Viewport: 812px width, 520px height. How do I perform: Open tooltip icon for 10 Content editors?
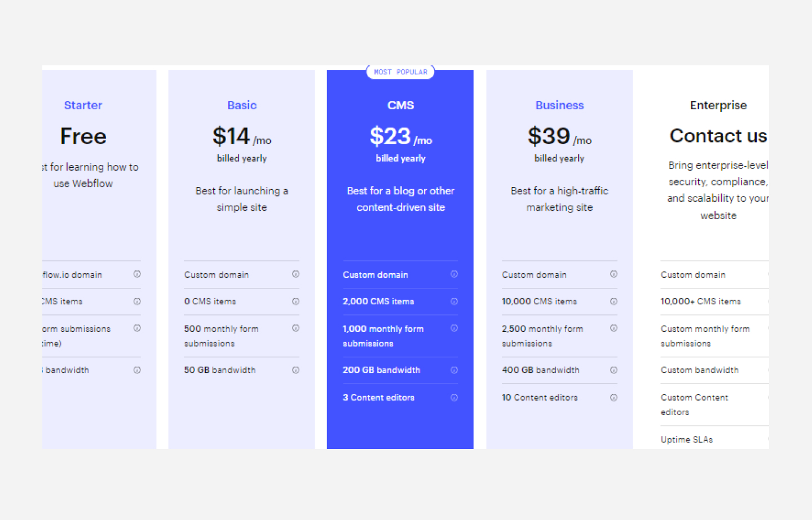click(x=614, y=397)
